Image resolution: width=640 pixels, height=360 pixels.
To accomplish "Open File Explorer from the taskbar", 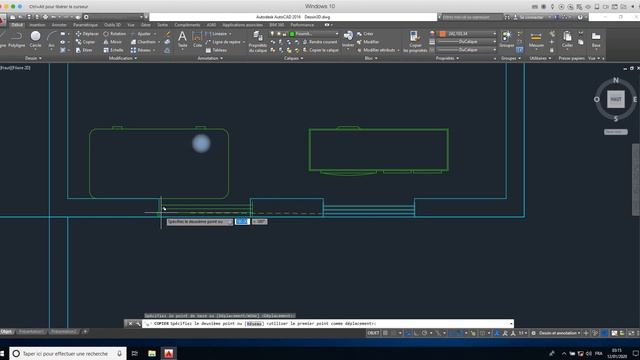I will click(152, 353).
